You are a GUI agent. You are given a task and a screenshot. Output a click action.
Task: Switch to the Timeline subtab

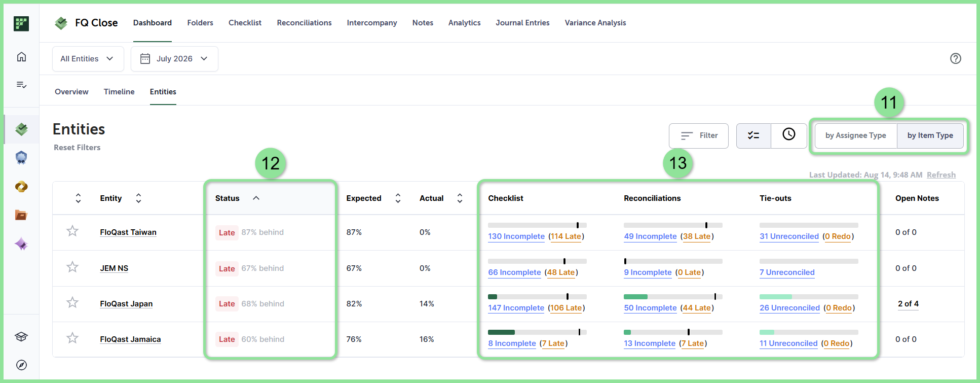(x=119, y=92)
